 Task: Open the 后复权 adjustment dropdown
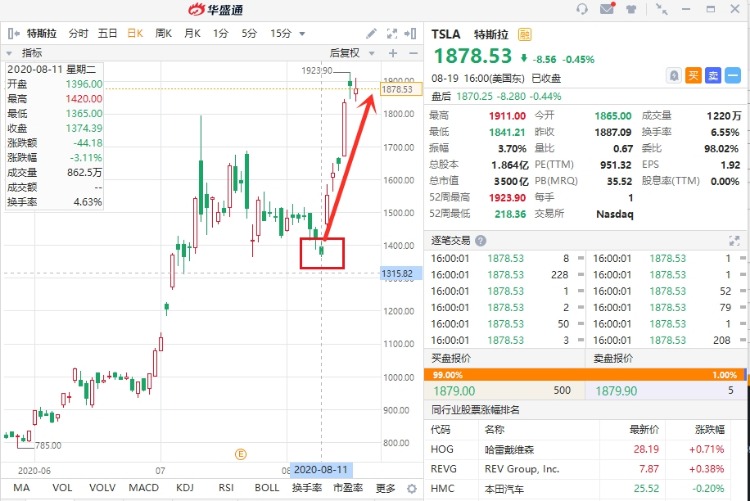point(351,53)
